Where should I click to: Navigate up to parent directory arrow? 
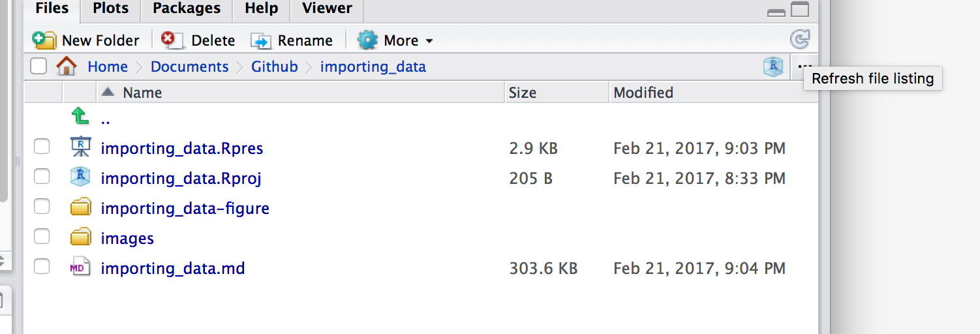[80, 118]
